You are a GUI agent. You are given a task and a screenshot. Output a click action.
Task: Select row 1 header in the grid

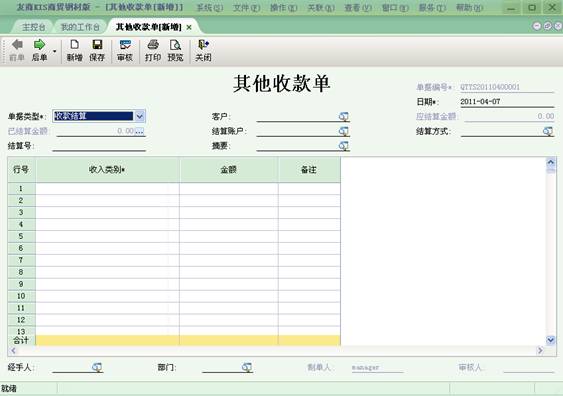[21, 189]
